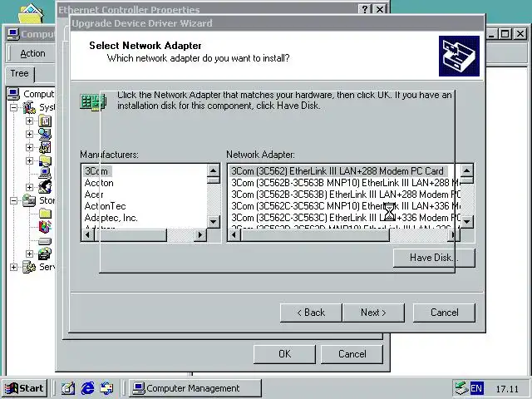This screenshot has width=532, height=399.
Task: Select 3Com (3C562B-3C563B) EtherLink III LAN+288 adapter
Action: (345, 195)
